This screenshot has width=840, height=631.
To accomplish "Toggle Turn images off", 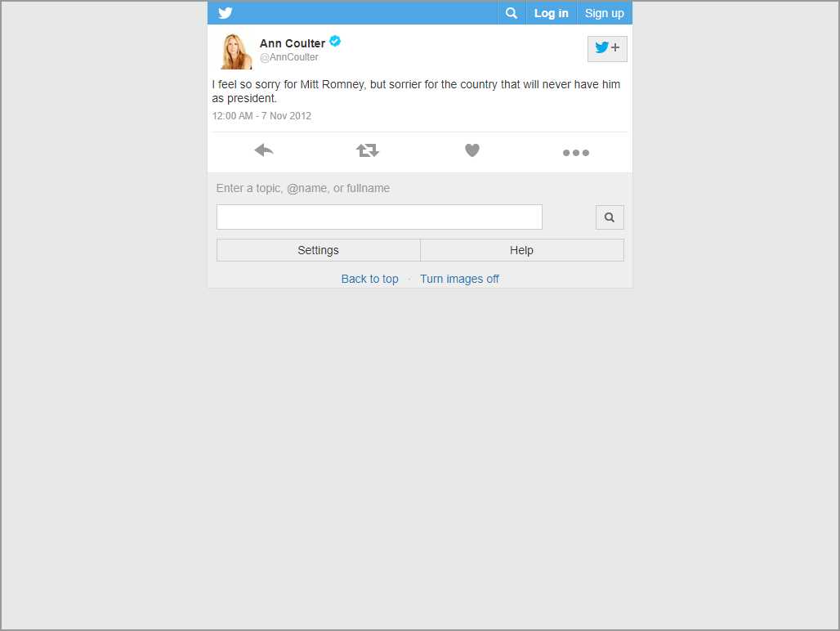I will pos(459,279).
